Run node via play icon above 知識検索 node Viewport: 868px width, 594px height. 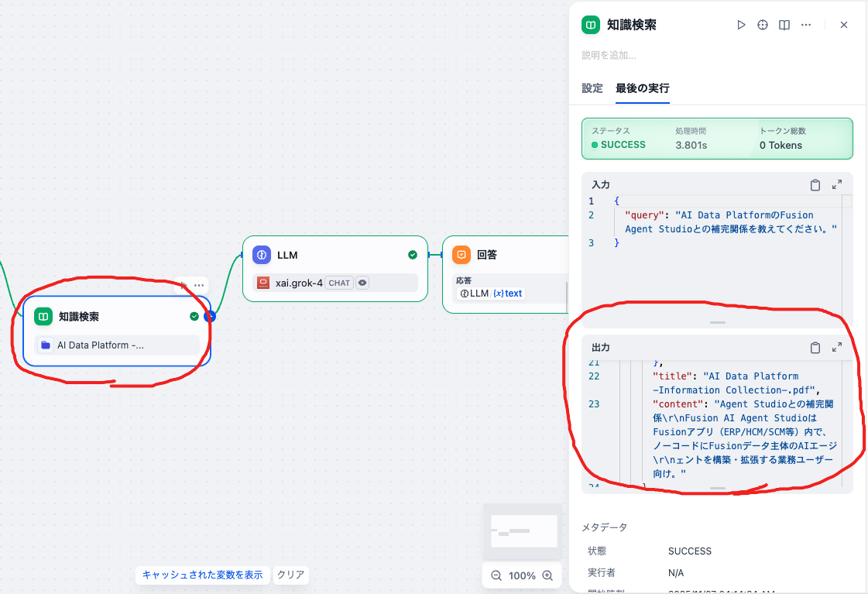point(183,286)
